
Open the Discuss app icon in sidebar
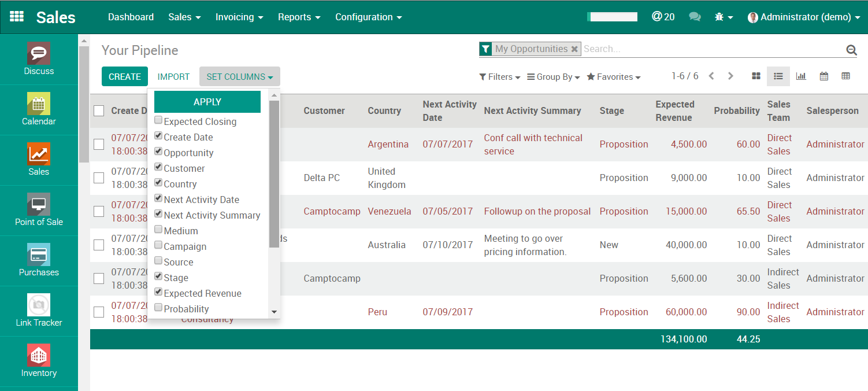pyautogui.click(x=39, y=54)
